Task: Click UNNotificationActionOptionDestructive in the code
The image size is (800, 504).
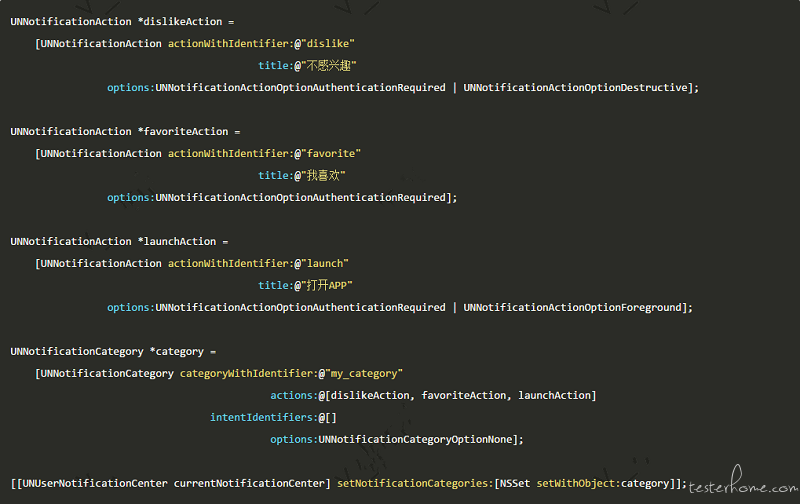Action: (575, 88)
